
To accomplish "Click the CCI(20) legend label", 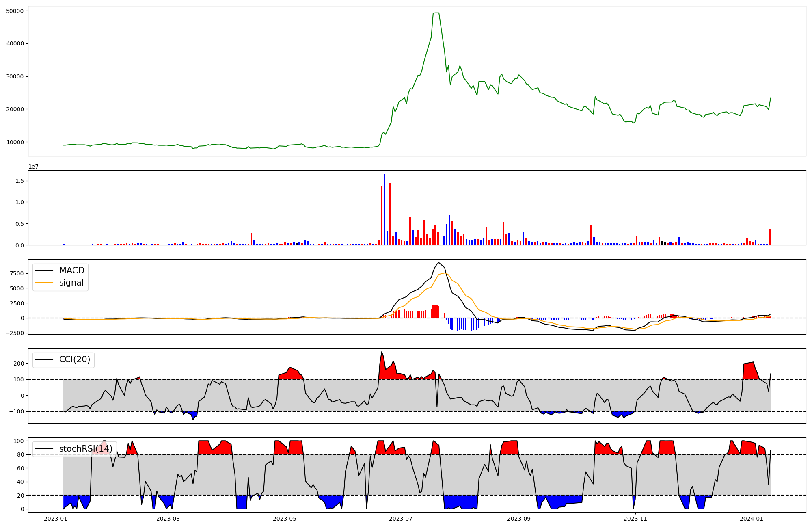I will pos(75,359).
